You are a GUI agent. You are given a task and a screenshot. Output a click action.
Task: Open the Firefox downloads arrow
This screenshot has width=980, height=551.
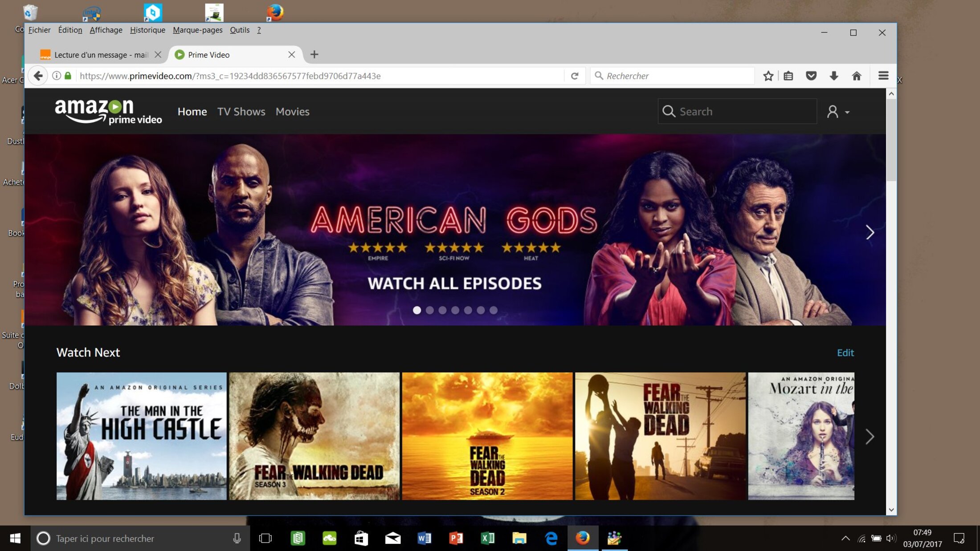point(834,76)
